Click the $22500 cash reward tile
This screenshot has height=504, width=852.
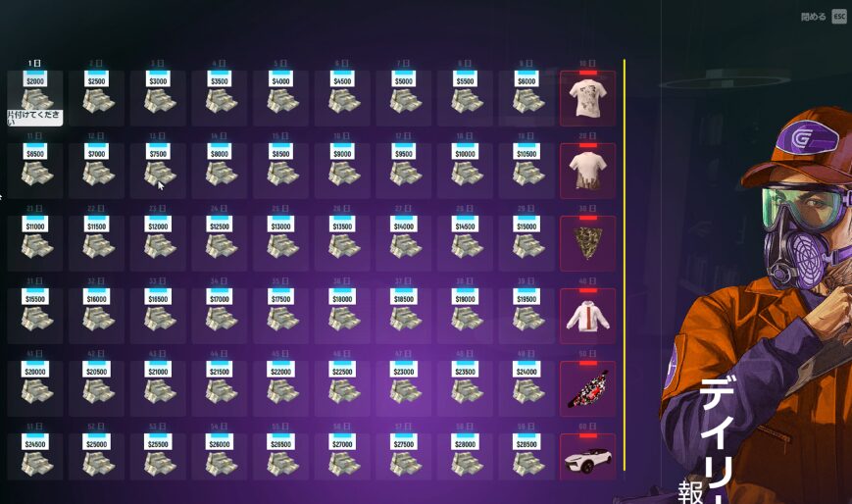coord(342,387)
